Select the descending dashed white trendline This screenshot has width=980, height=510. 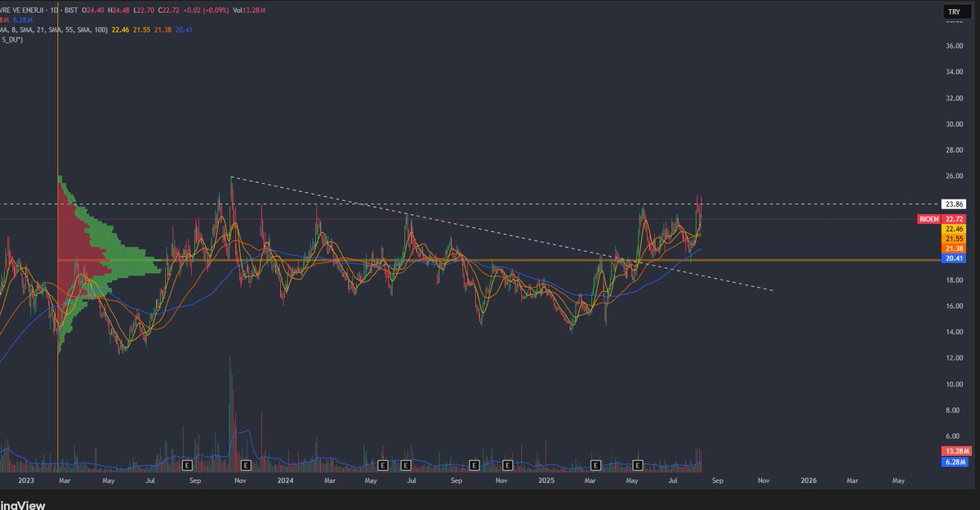[501, 234]
